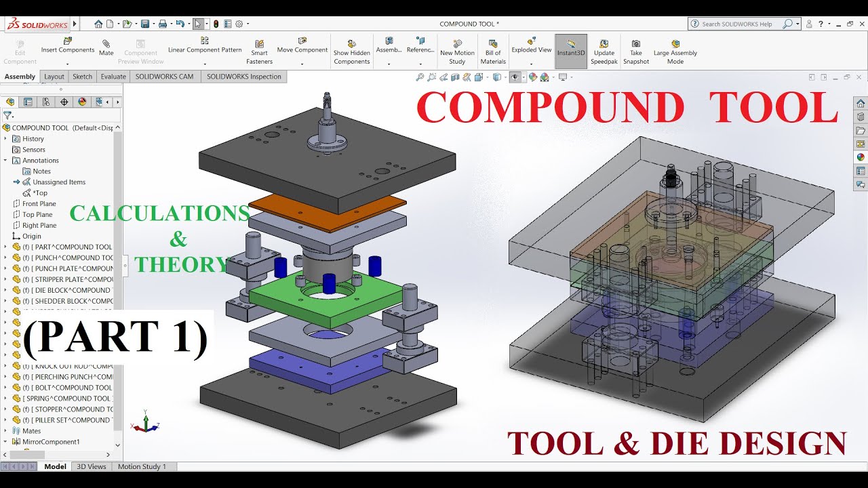868x488 pixels.
Task: Open the SOLIDWORKS CAM tab
Action: click(x=164, y=77)
